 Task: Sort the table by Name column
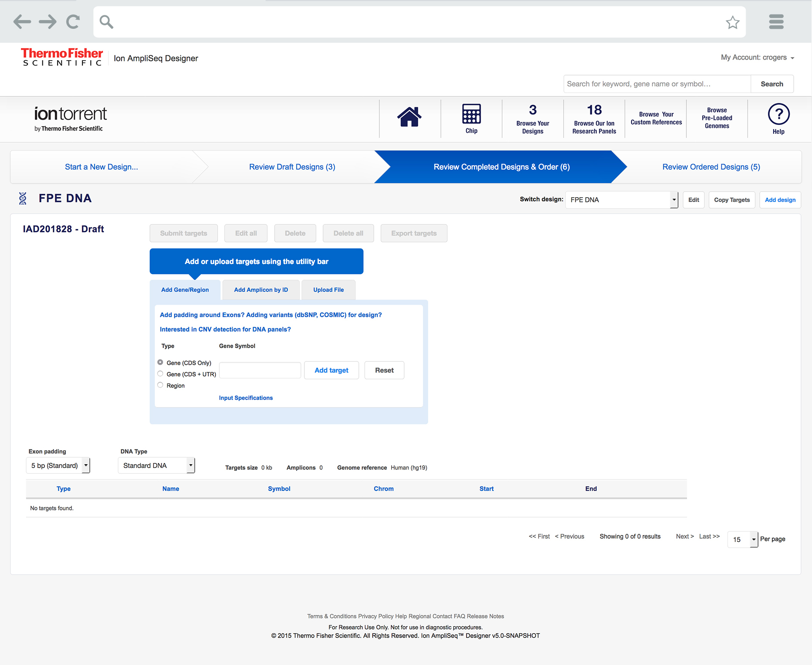point(171,489)
